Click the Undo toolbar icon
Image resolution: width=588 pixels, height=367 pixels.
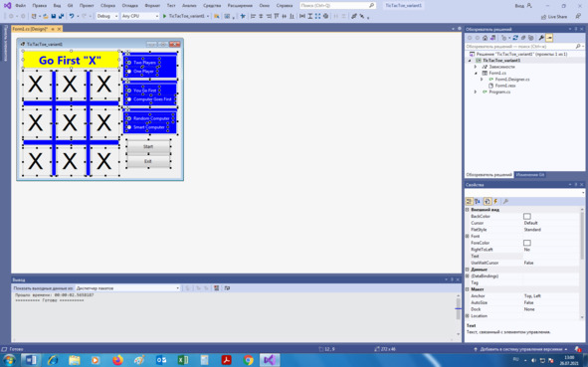[72, 16]
